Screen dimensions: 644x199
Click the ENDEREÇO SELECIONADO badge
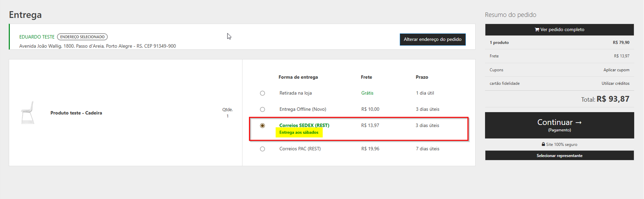(82, 37)
